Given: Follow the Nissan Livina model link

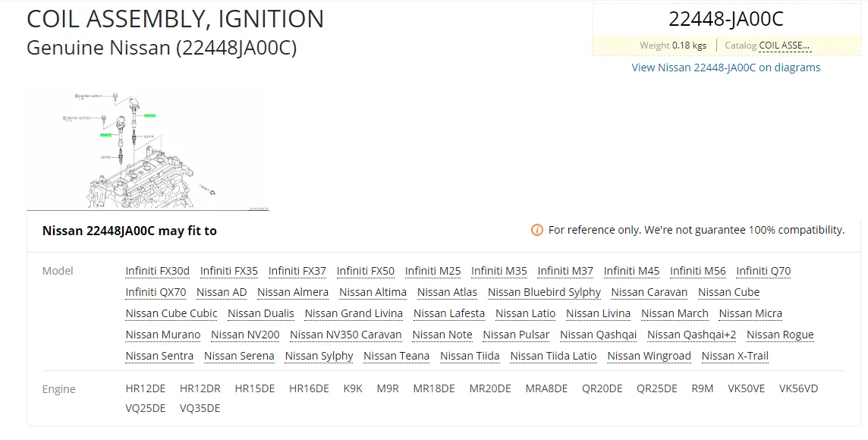Looking at the screenshot, I should click(598, 314).
